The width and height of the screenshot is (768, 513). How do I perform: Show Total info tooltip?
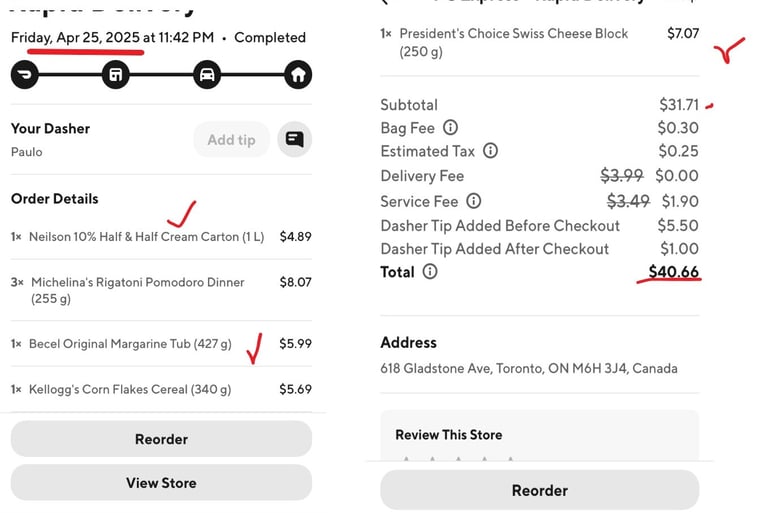(x=430, y=271)
